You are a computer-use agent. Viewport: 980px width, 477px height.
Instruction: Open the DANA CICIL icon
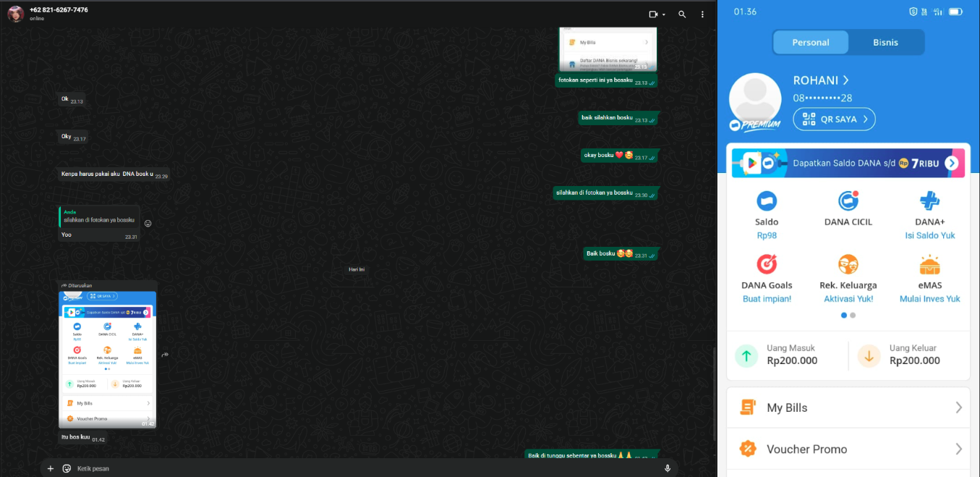tap(848, 201)
